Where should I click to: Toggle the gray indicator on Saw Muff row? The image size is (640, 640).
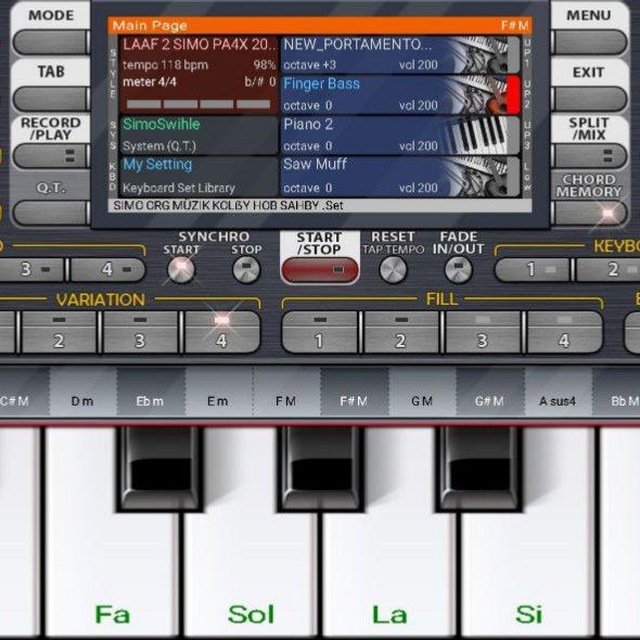click(513, 176)
